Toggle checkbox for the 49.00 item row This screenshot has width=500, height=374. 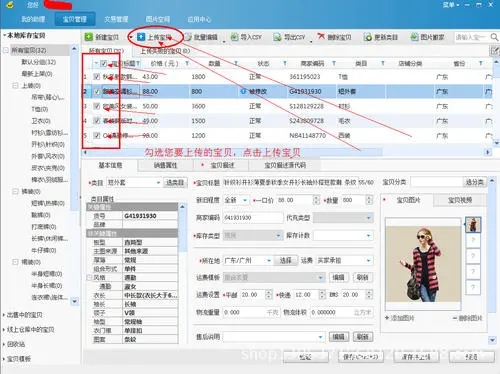point(97,121)
